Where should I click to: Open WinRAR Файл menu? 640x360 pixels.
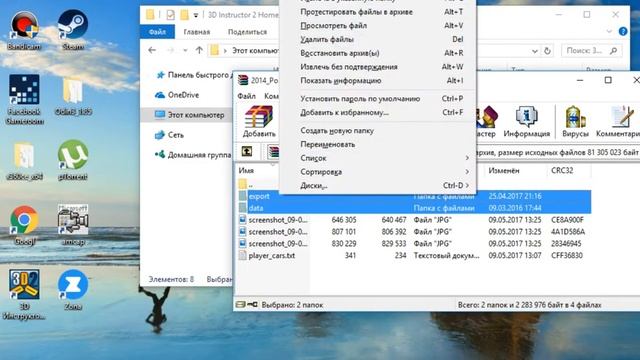click(247, 96)
